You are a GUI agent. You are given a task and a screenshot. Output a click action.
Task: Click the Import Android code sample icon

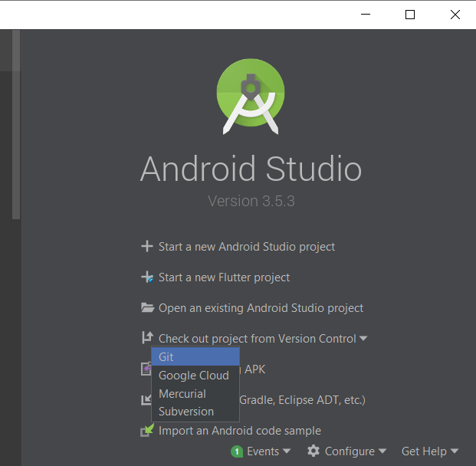pos(147,430)
